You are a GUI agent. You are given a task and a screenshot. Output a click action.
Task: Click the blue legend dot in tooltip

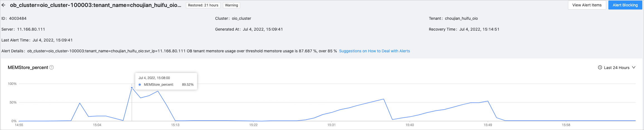pyautogui.click(x=140, y=85)
